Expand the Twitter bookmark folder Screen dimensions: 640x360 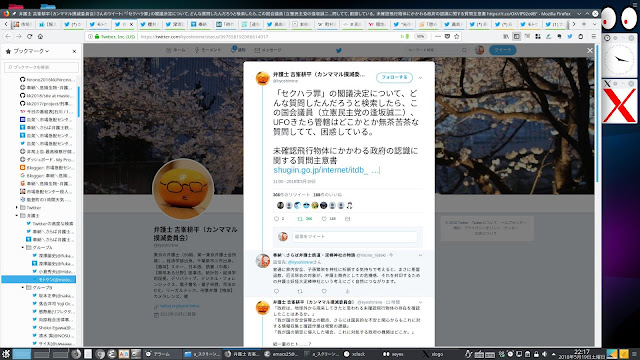click(17, 207)
